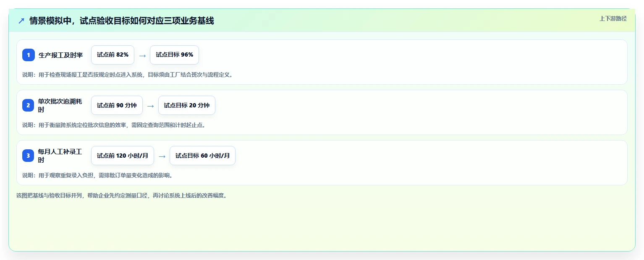Click the arrow between 120 and 60 小时/月
The image size is (644, 260).
click(x=162, y=156)
